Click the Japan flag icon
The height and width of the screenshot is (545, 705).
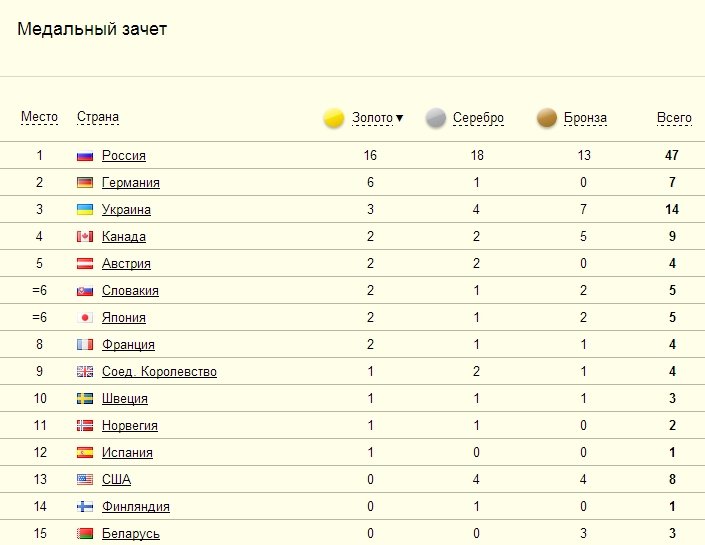pyautogui.click(x=85, y=317)
